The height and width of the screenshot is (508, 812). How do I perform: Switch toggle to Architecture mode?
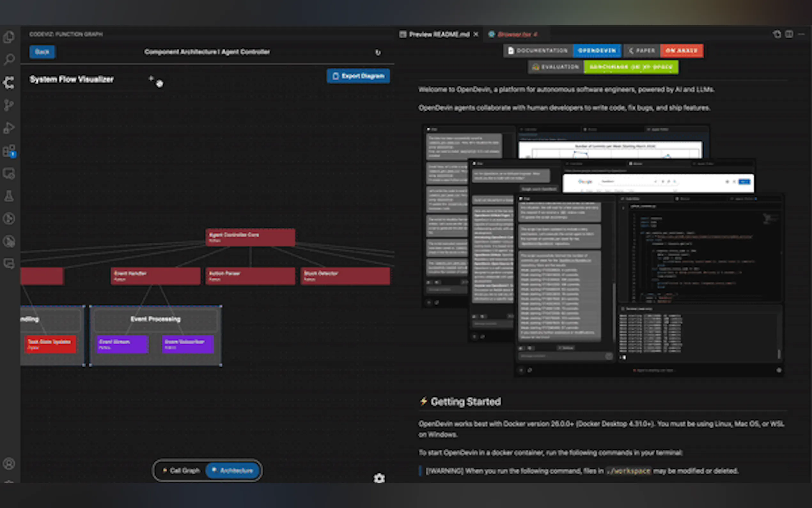click(x=233, y=470)
